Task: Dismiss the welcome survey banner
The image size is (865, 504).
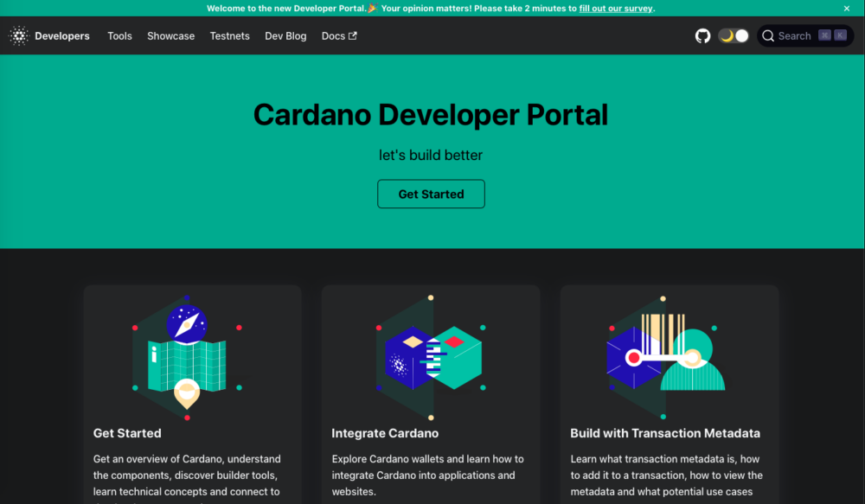Action: click(x=845, y=8)
